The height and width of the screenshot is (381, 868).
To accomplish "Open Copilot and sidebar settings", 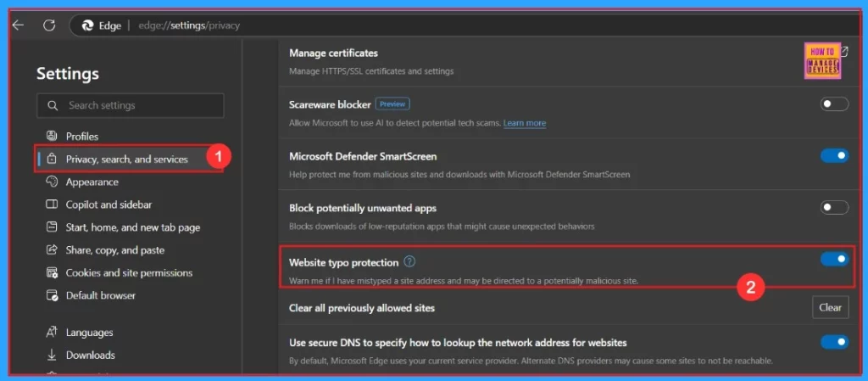I will click(108, 205).
